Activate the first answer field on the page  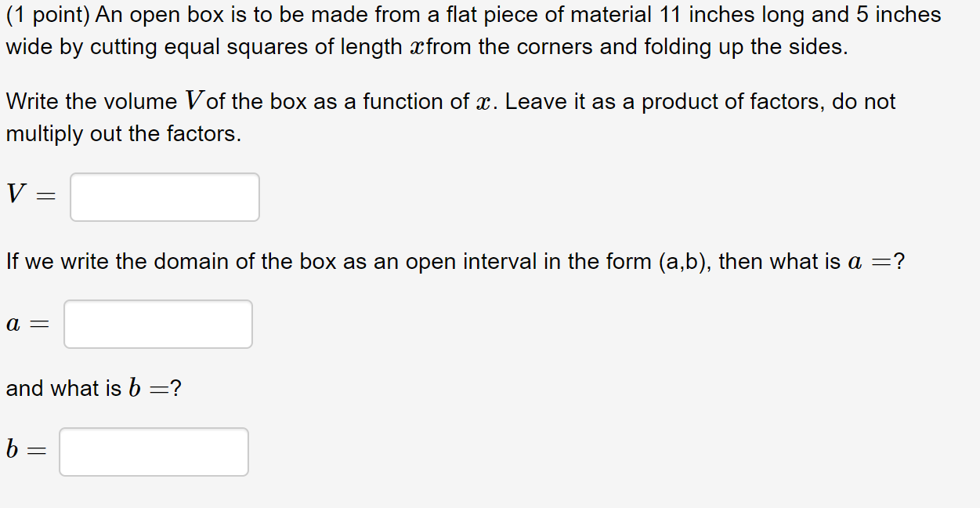[x=164, y=197]
